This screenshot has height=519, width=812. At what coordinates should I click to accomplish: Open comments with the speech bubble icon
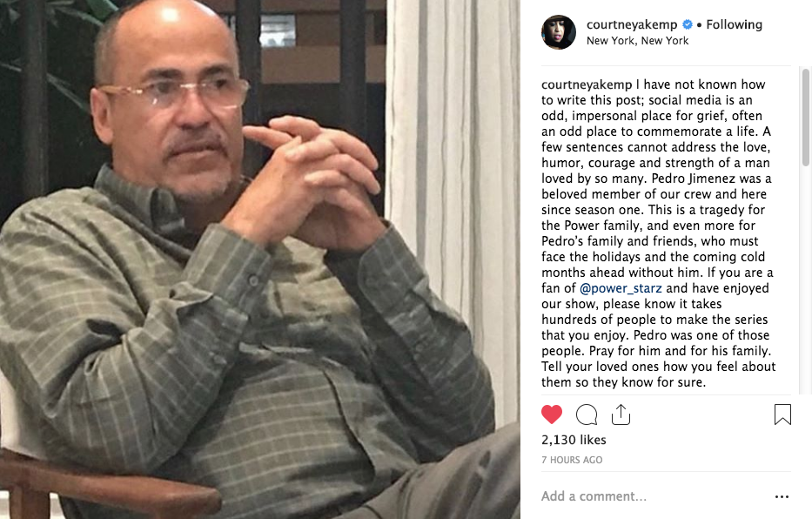tap(587, 415)
